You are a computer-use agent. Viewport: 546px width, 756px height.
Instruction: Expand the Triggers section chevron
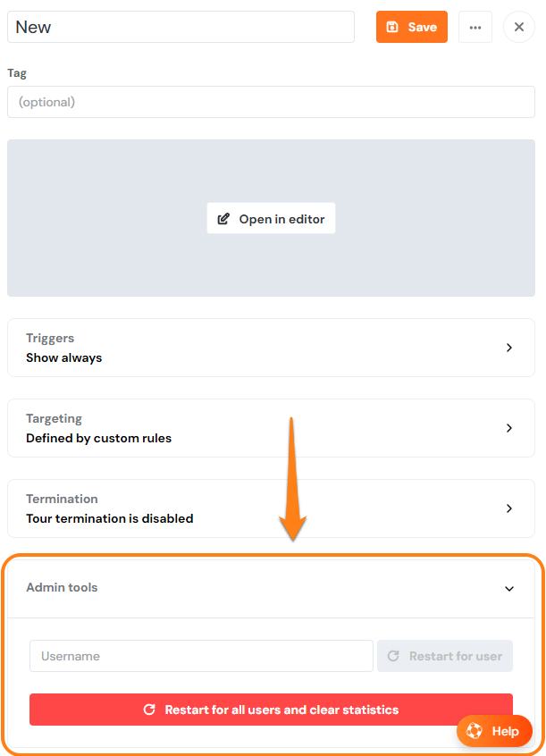click(x=509, y=348)
